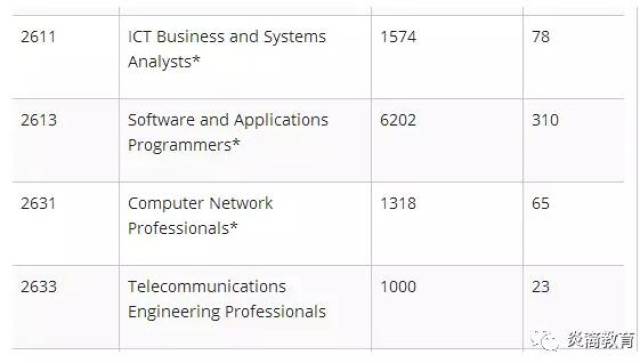
Task: Click Telecommunications Engineering Professionals text
Action: click(x=227, y=299)
